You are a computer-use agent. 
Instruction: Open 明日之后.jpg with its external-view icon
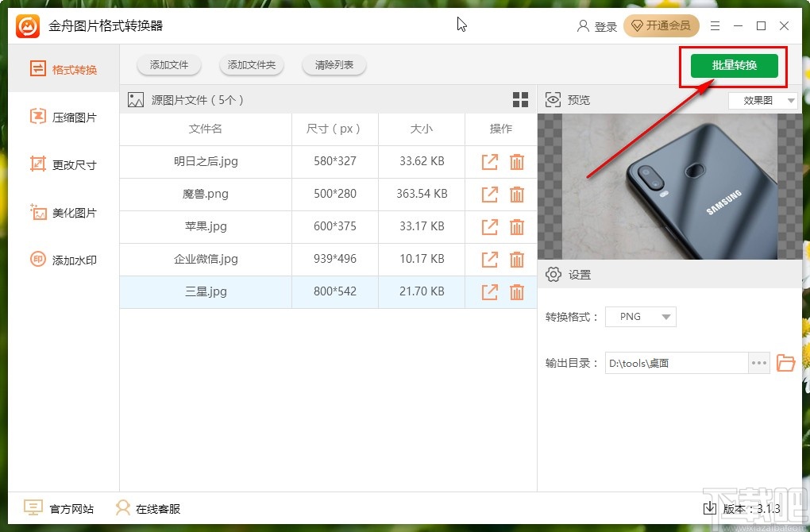(489, 161)
